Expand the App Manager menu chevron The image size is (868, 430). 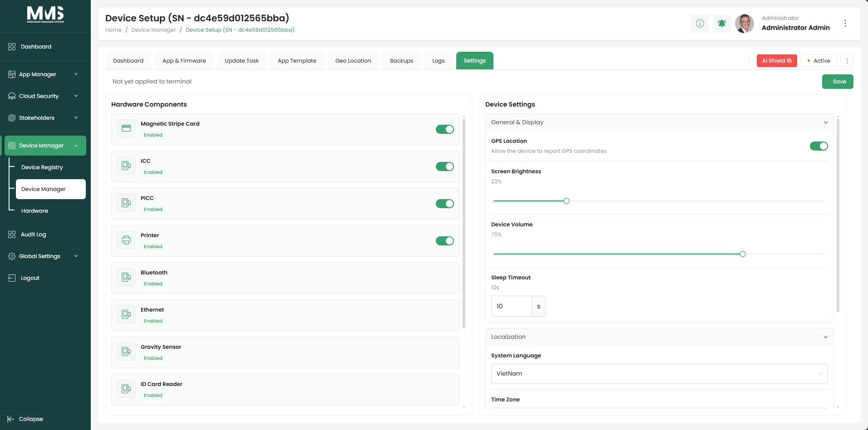click(x=76, y=74)
